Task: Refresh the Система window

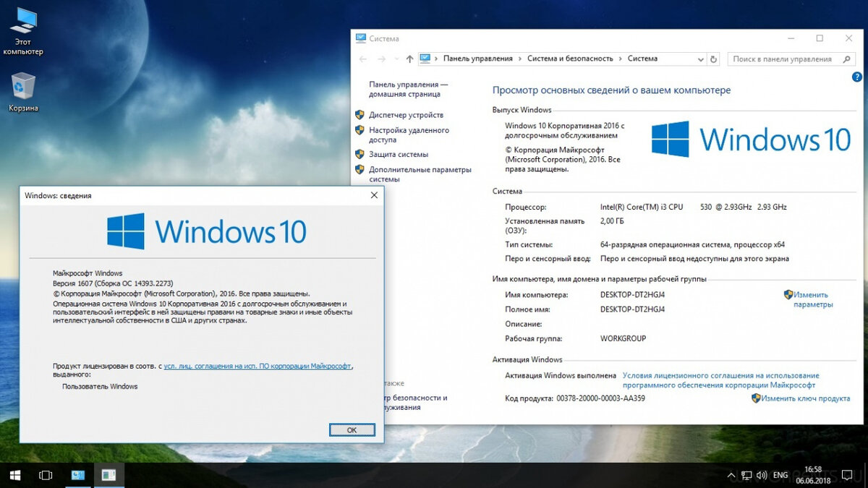Action: coord(714,59)
